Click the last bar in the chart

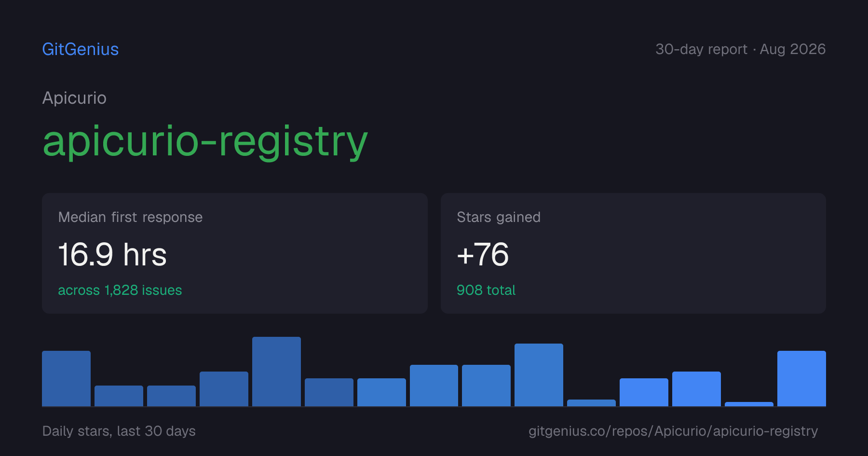point(801,378)
